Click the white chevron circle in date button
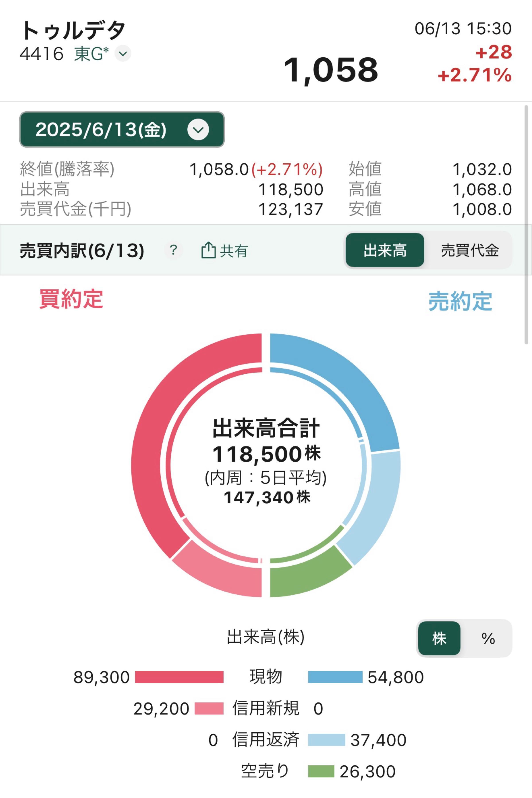This screenshot has height=798, width=532. click(x=198, y=129)
